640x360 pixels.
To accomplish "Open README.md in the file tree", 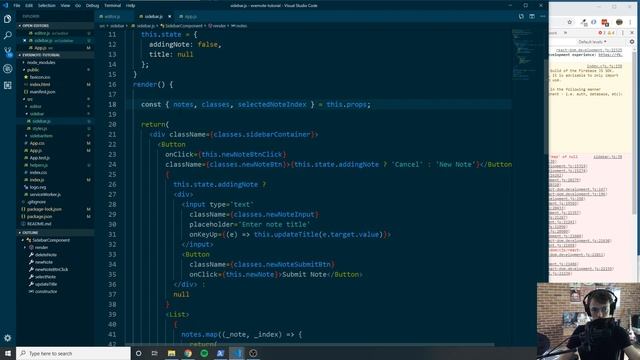I will [39, 224].
